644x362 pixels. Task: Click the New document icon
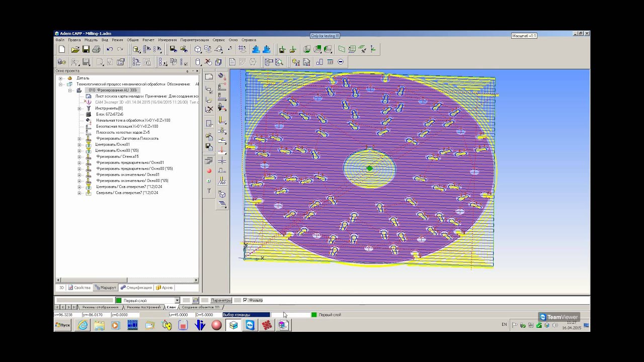[x=62, y=49]
